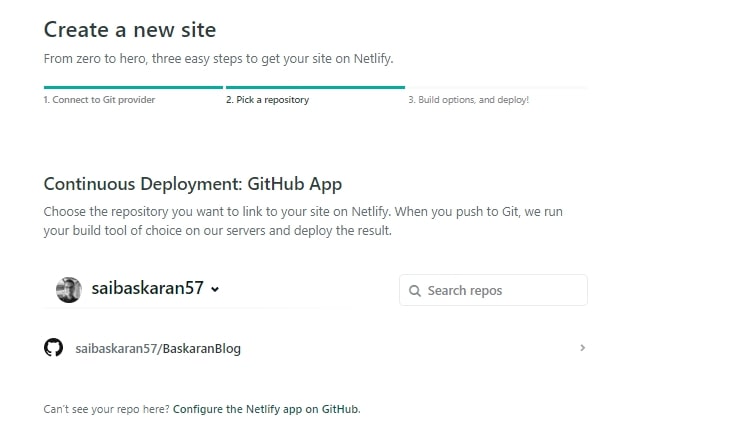
Task: Go to step 1 Connect to Git provider
Action: click(x=99, y=100)
